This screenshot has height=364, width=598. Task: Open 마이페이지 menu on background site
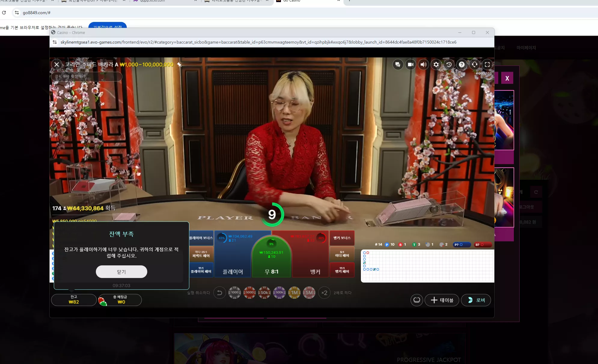tap(526, 48)
